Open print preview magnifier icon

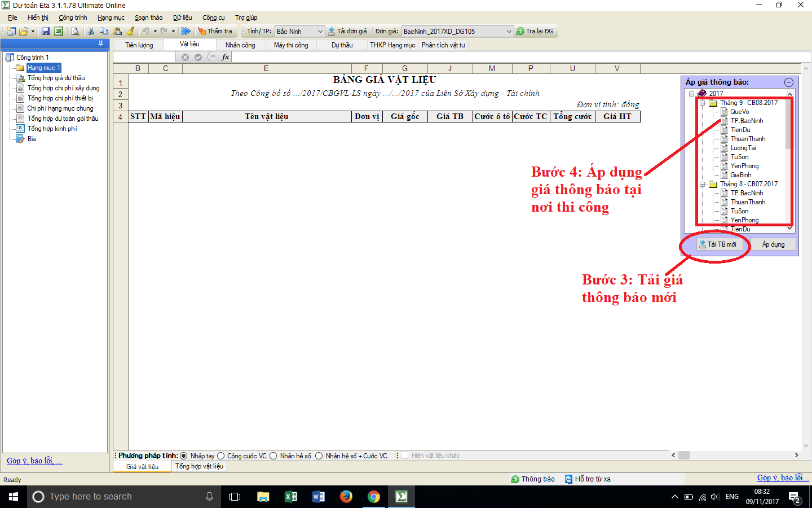(x=75, y=32)
